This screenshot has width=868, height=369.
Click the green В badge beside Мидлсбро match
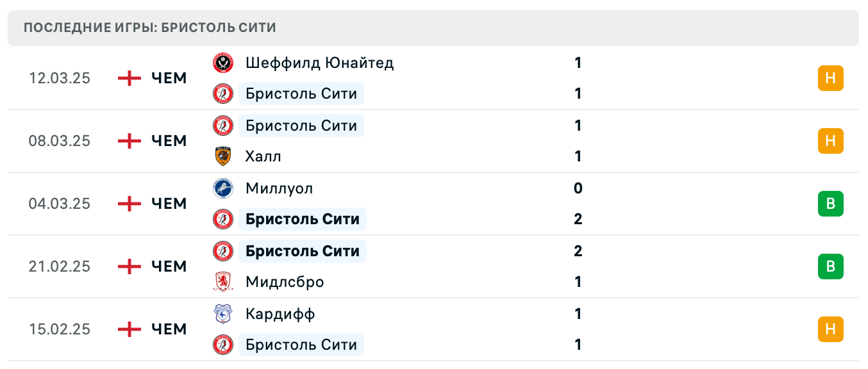831,266
